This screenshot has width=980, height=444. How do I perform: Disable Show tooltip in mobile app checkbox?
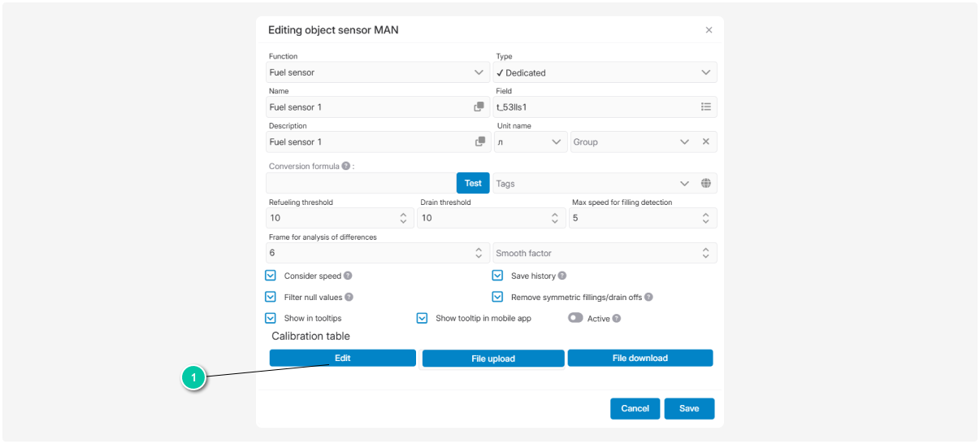tap(422, 319)
